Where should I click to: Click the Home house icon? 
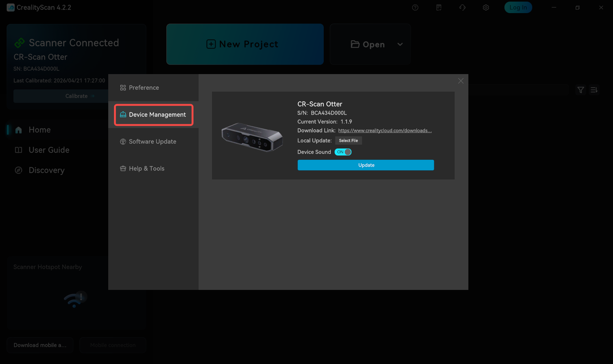point(19,130)
